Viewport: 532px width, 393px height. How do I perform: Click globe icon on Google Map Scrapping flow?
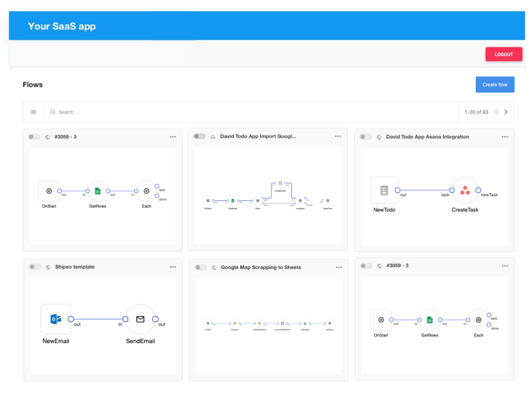pos(214,268)
